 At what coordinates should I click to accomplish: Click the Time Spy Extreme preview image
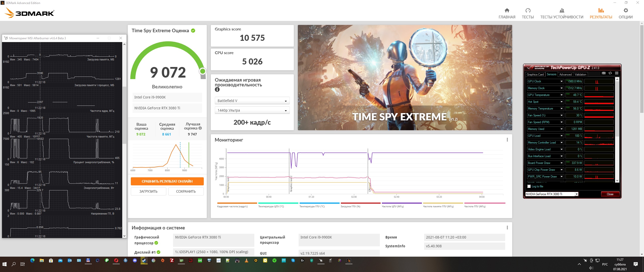[x=405, y=78]
